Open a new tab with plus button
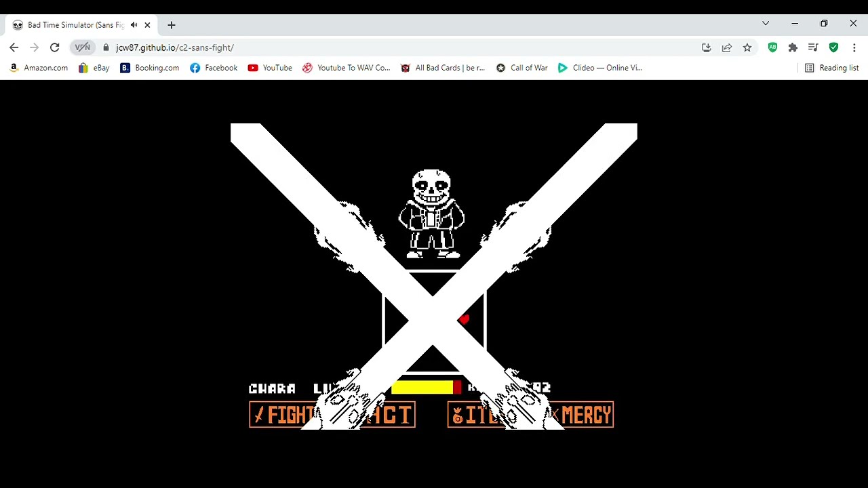The height and width of the screenshot is (488, 868). [x=172, y=25]
